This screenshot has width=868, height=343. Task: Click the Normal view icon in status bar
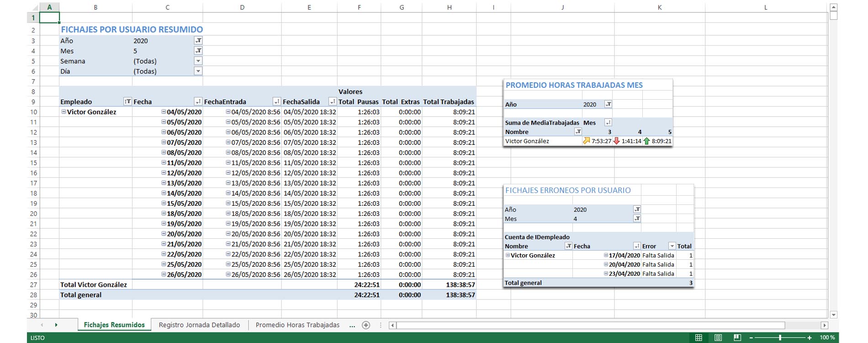click(x=699, y=338)
